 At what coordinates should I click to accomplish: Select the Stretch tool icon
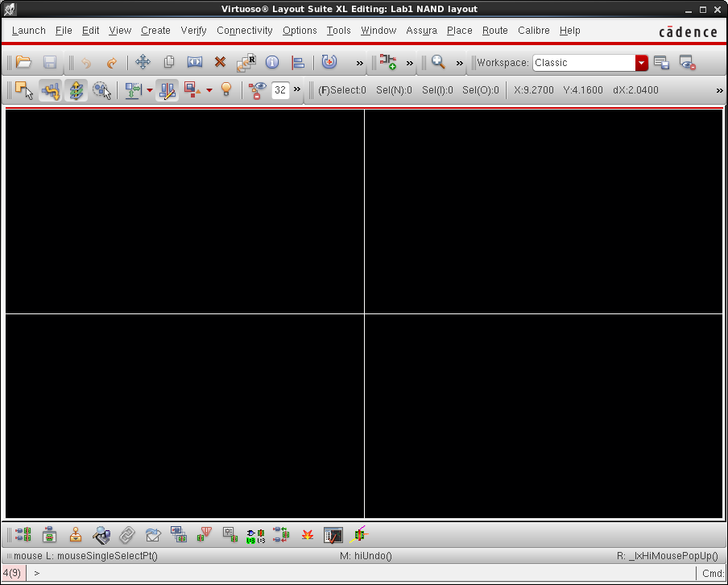click(x=195, y=62)
